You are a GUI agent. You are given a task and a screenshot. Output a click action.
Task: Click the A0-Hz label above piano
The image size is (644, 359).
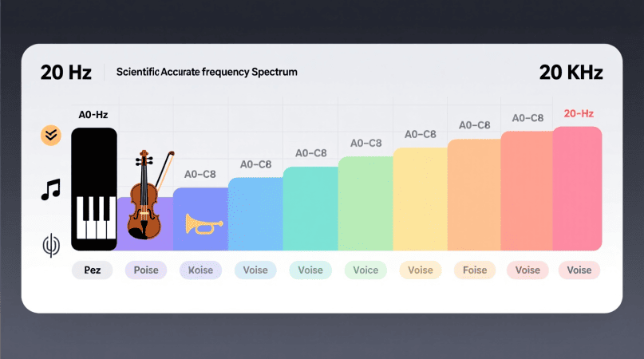pyautogui.click(x=93, y=115)
